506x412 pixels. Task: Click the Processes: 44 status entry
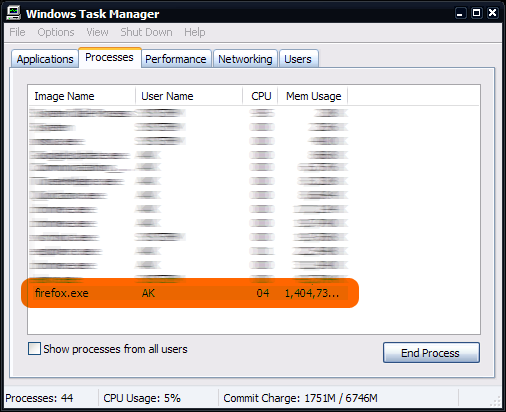coord(39,398)
